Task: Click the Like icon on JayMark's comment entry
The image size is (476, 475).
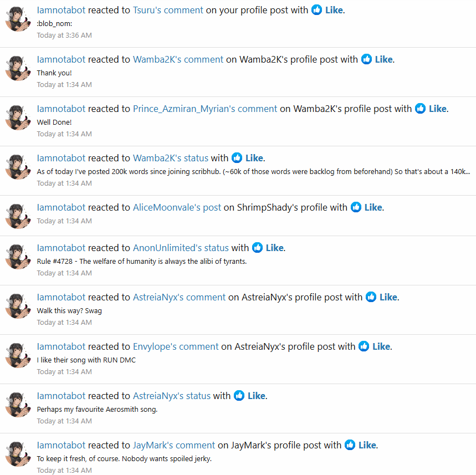Action: [x=350, y=445]
